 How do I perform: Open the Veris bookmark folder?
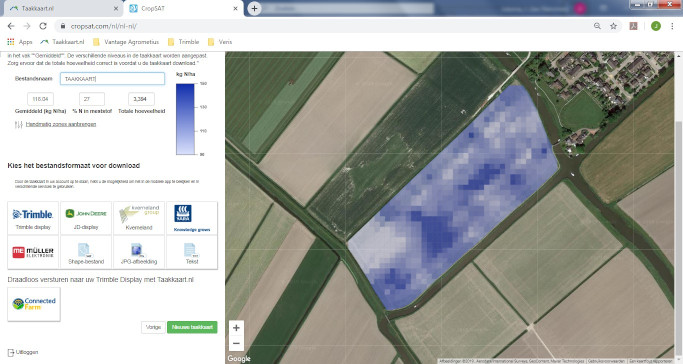[x=220, y=42]
